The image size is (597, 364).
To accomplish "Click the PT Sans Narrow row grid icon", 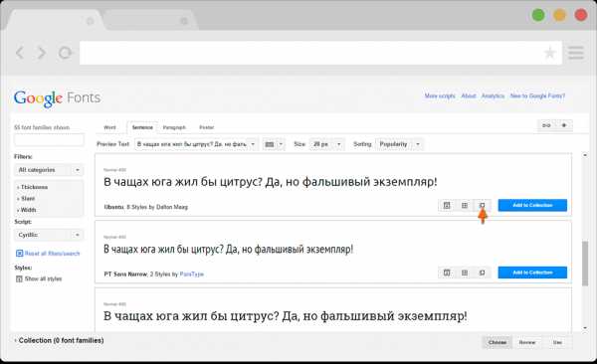I will 465,273.
